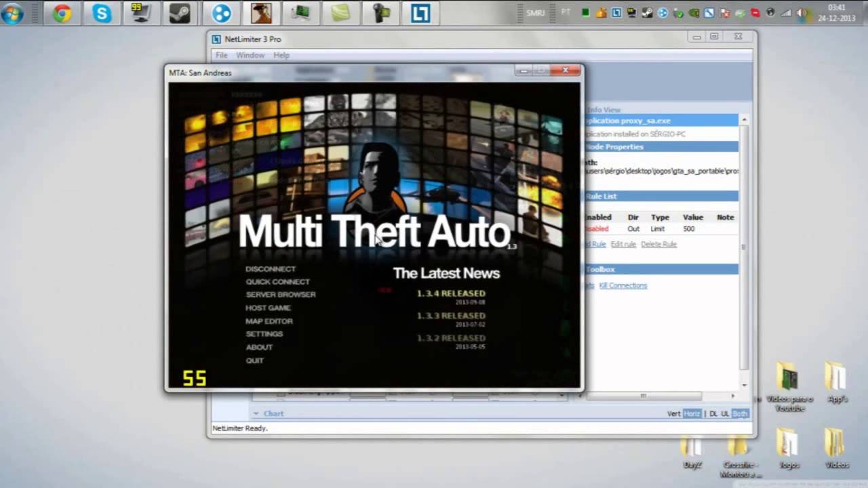The width and height of the screenshot is (868, 488).
Task: Collapse the Chart panel expander
Action: coord(256,413)
